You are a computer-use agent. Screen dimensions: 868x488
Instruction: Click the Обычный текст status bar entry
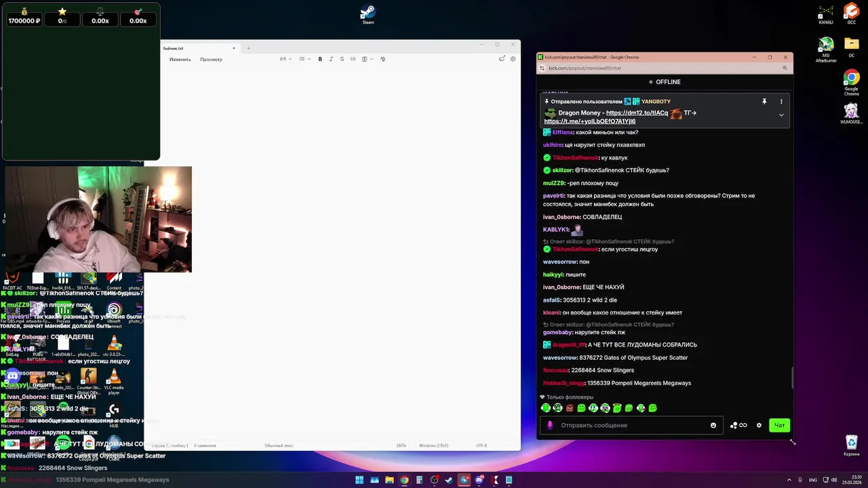(279, 445)
